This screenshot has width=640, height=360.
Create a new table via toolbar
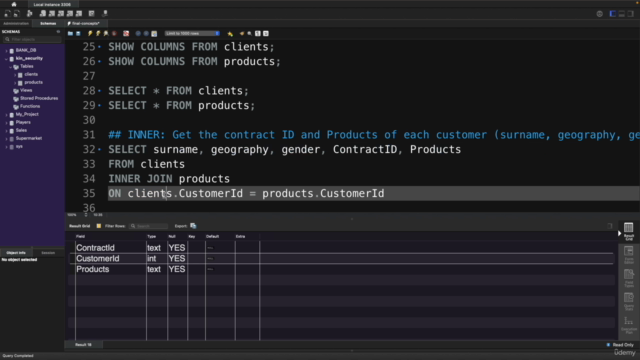coord(52,13)
